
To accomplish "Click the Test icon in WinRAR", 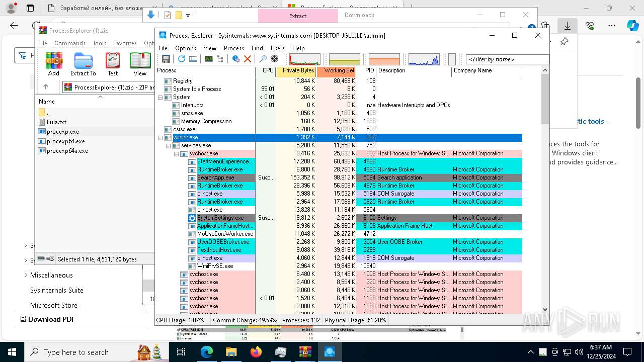I will (x=113, y=64).
